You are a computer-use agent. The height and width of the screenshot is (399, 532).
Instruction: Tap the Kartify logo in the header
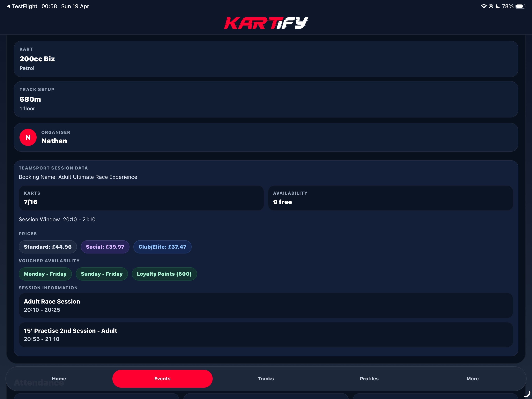(x=266, y=23)
